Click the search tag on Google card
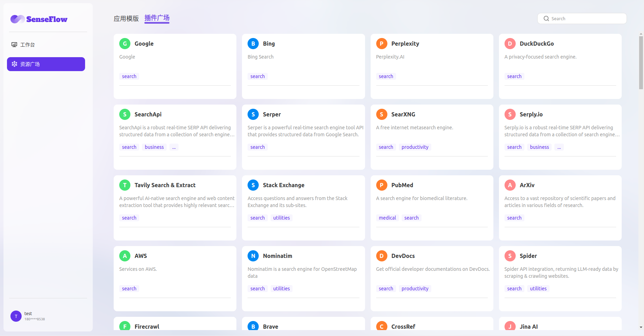Viewport: 644px width, 336px height. pos(129,76)
